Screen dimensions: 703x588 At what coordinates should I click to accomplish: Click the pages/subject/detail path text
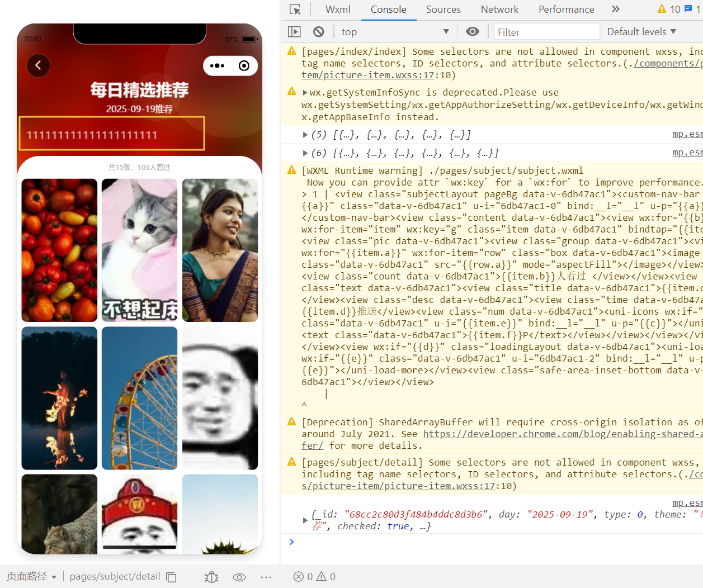[115, 576]
